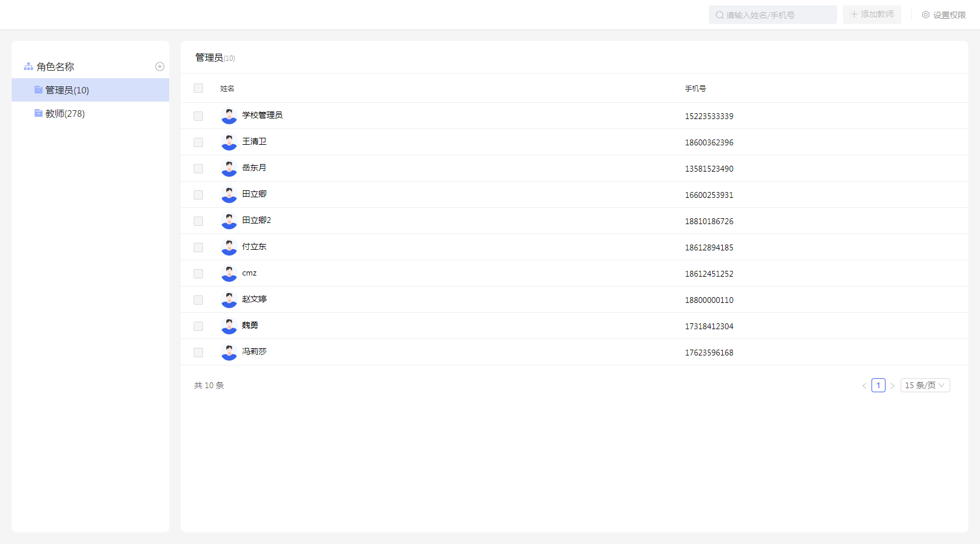Viewport: 980px width, 544px height.
Task: Select 管理员(10) role in sidebar
Action: click(x=67, y=90)
